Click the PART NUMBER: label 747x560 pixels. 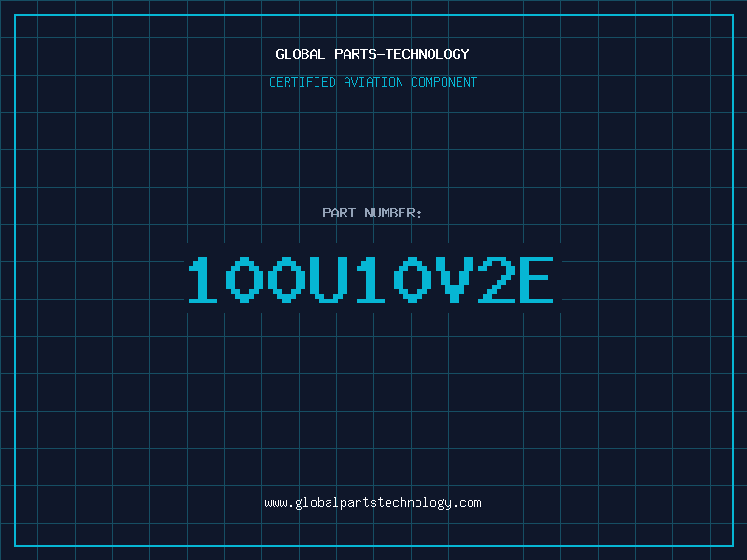pyautogui.click(x=373, y=213)
